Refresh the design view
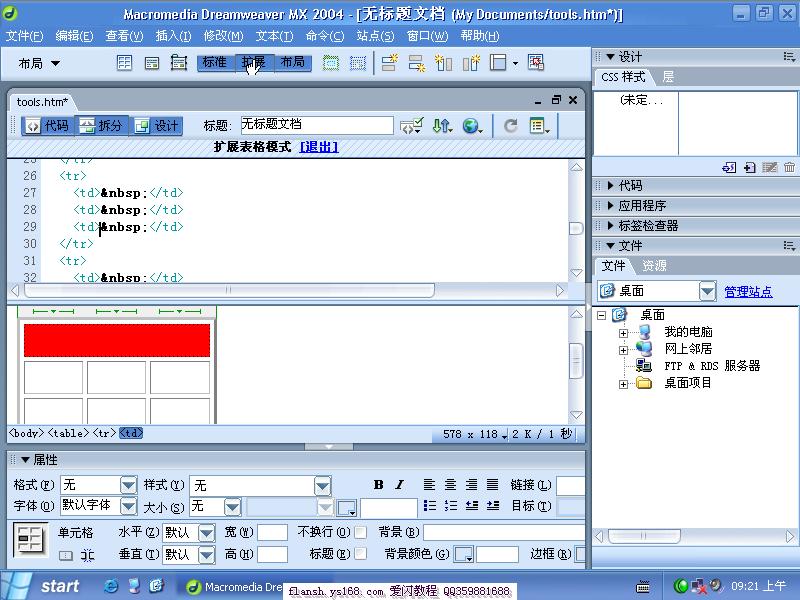The image size is (800, 600). (510, 126)
